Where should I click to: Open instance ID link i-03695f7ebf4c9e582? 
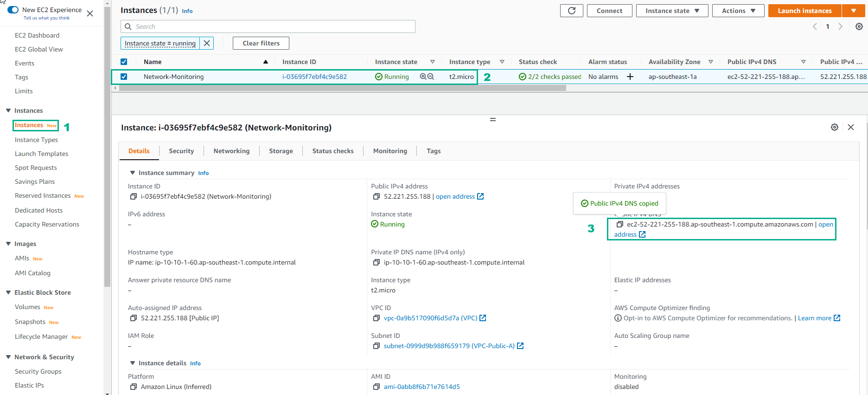click(314, 77)
